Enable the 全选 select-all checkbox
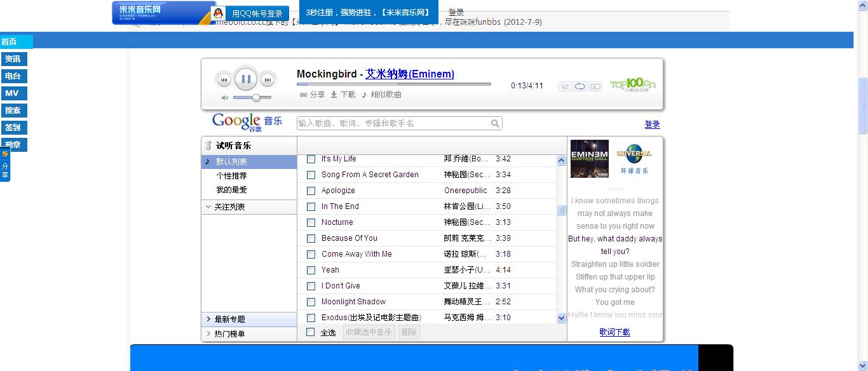 [x=311, y=332]
